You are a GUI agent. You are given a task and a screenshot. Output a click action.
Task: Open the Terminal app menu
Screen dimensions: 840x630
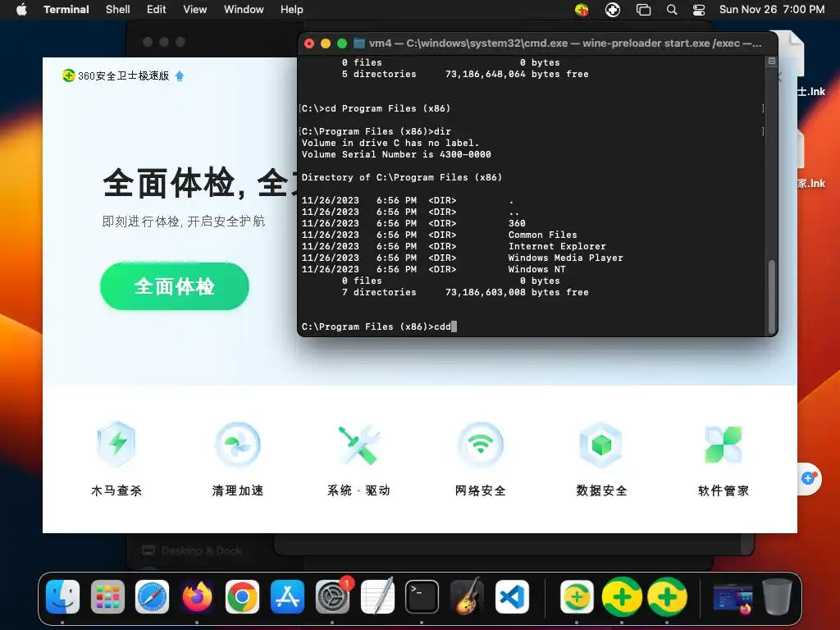(66, 9)
